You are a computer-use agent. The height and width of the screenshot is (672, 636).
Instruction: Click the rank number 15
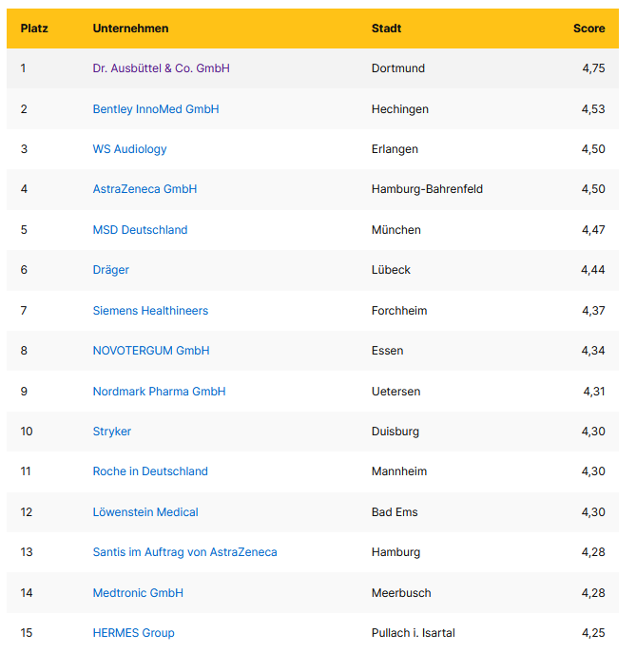tap(27, 633)
